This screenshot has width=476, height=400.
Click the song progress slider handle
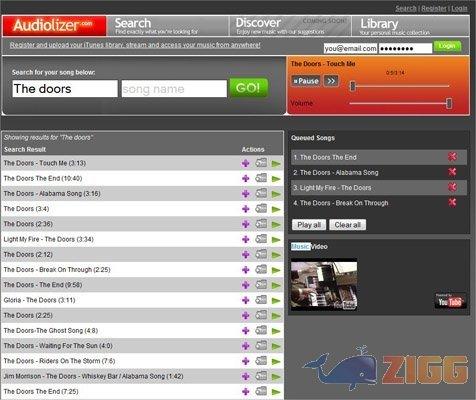point(353,86)
